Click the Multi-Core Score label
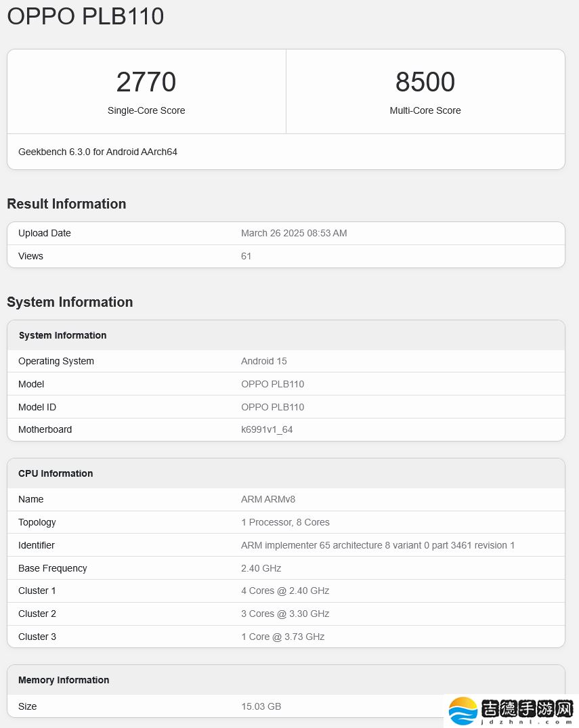Viewport: 579px width, 728px height. [425, 110]
